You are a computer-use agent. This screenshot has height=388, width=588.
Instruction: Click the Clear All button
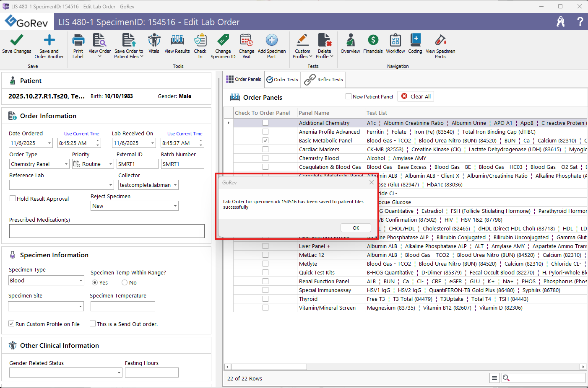[416, 96]
